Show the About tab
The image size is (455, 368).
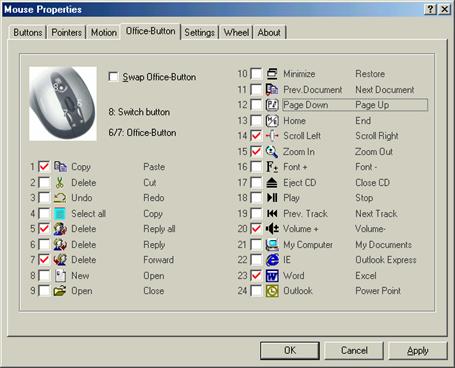(x=269, y=33)
